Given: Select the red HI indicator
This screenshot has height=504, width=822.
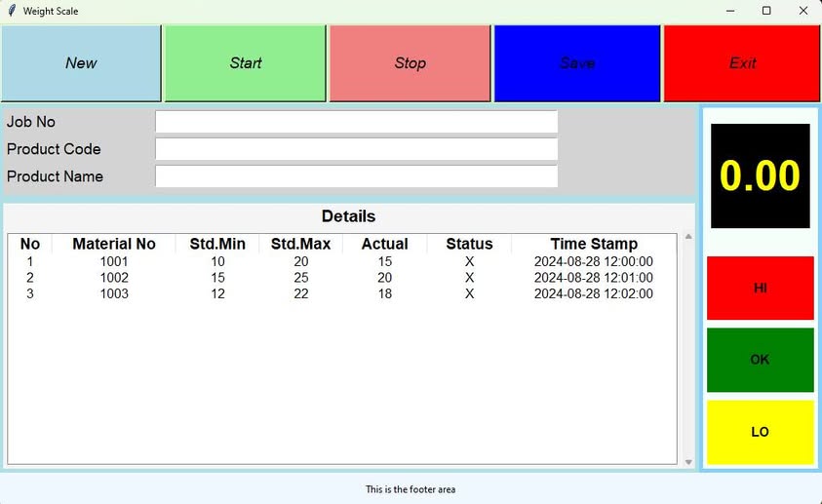Looking at the screenshot, I should click(x=760, y=289).
